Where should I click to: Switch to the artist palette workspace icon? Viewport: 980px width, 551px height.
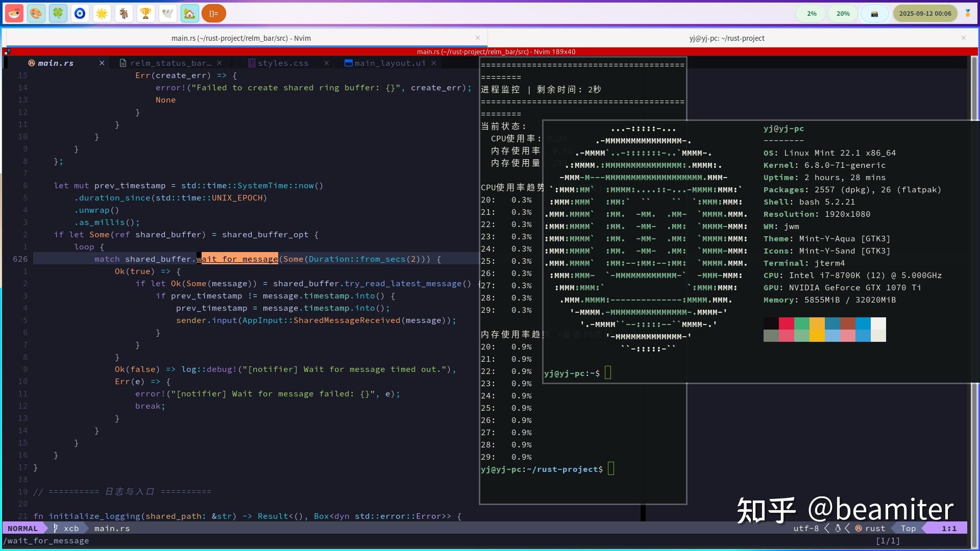tap(36, 14)
